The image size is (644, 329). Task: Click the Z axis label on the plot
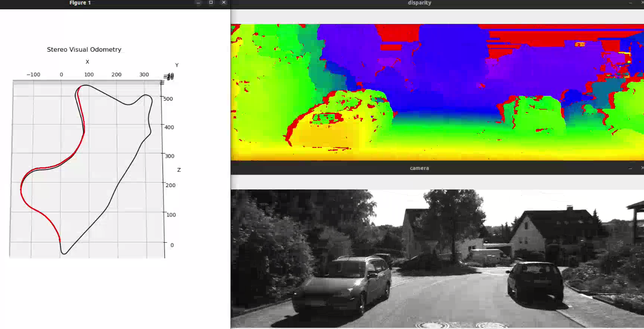coord(179,169)
